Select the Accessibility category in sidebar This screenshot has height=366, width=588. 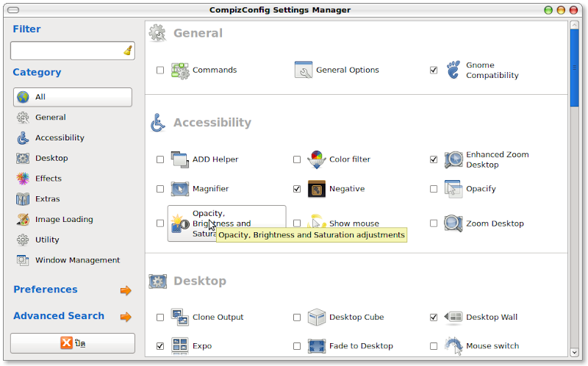coord(73,138)
